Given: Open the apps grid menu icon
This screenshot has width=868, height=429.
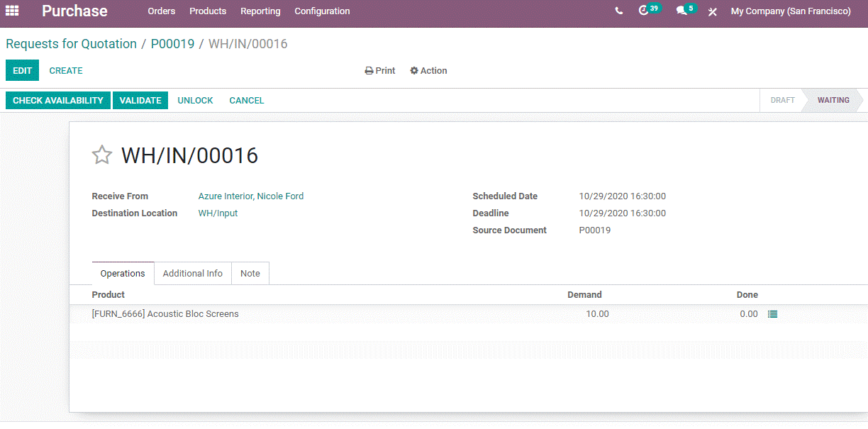Looking at the screenshot, I should pyautogui.click(x=12, y=11).
